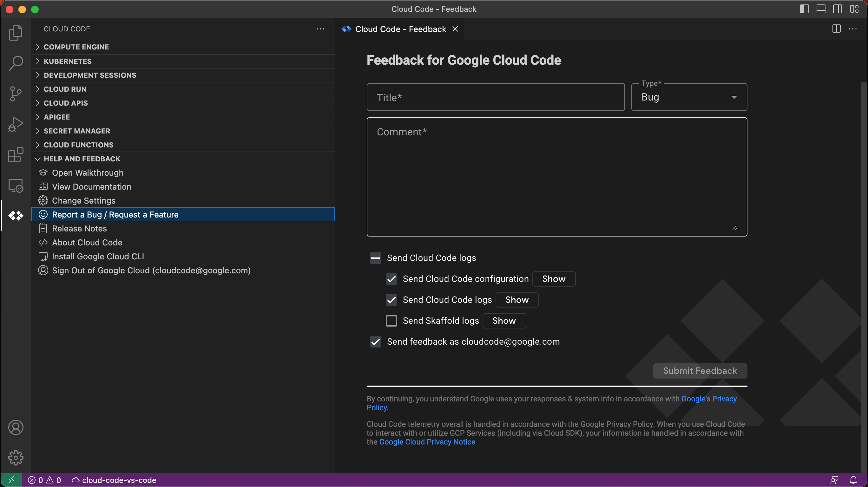Toggle parent Send Cloud Code logs checkbox
This screenshot has width=868, height=487.
(x=376, y=258)
